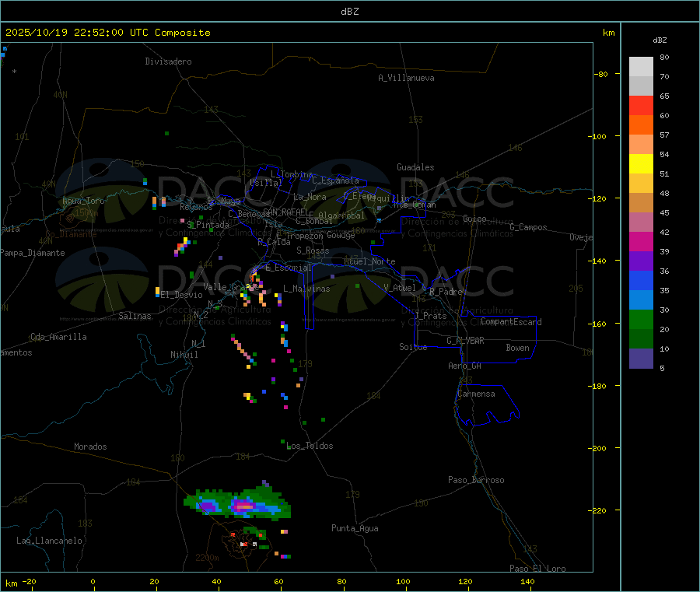Click the El_Desvio label

tap(182, 295)
